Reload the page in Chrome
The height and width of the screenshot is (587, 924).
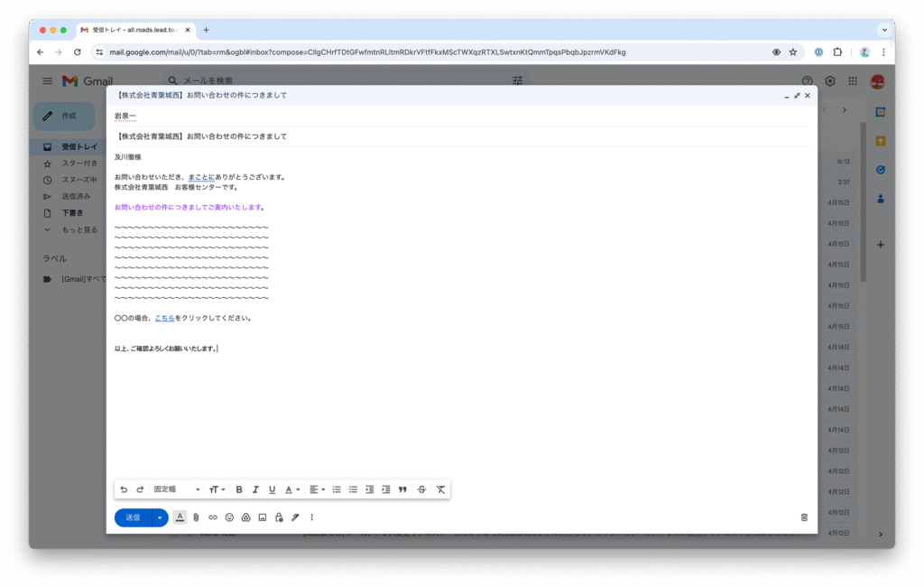tap(78, 51)
